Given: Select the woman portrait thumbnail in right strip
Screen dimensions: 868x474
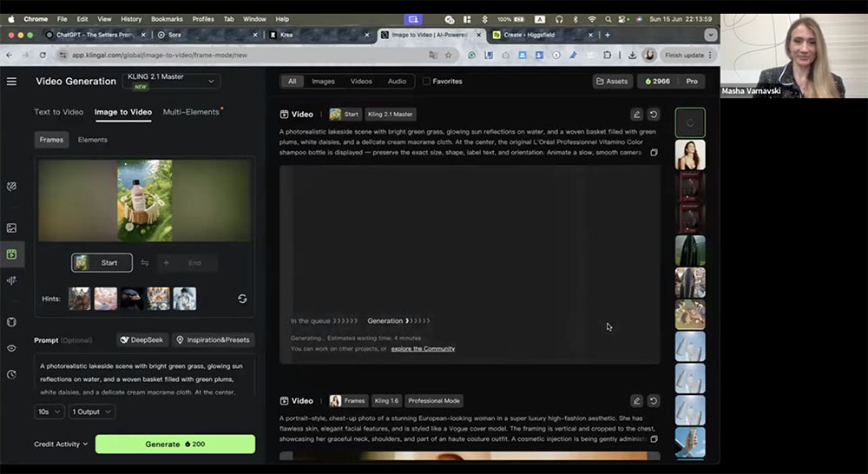Looking at the screenshot, I should click(690, 155).
